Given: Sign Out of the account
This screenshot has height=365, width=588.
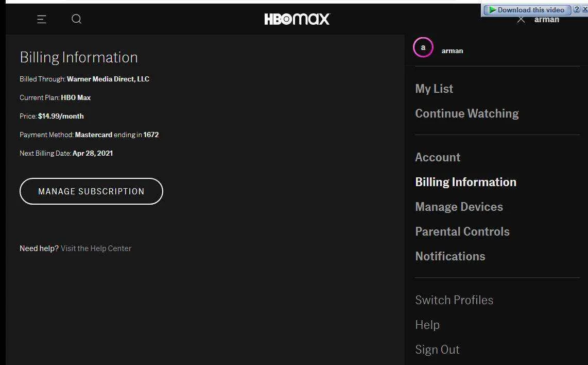Looking at the screenshot, I should (437, 349).
